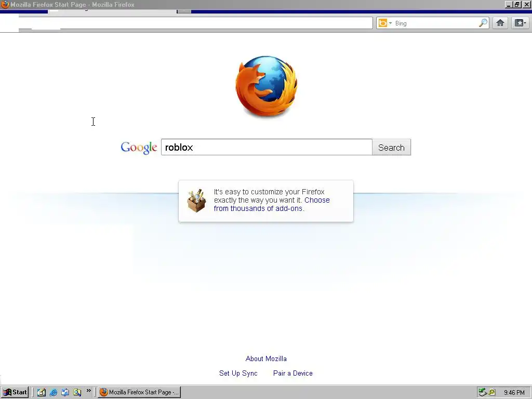This screenshot has width=532, height=399.
Task: Click the Mozilla Firefox Start Page taskbar button
Action: click(x=139, y=392)
